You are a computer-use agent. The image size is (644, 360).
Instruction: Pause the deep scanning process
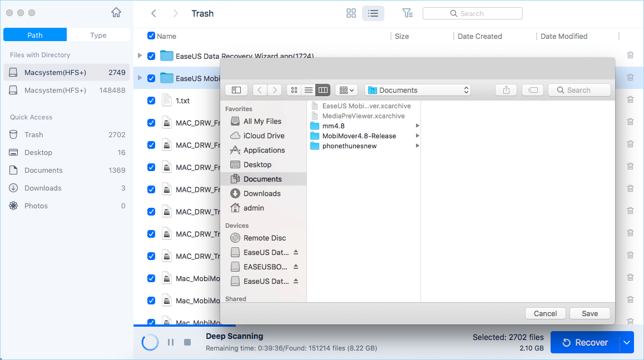171,342
